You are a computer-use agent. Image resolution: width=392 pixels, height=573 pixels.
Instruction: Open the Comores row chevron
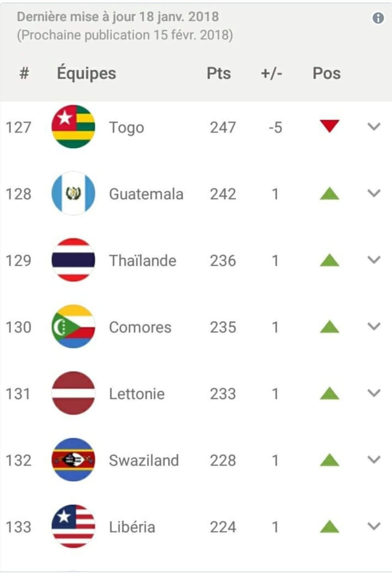point(374,327)
